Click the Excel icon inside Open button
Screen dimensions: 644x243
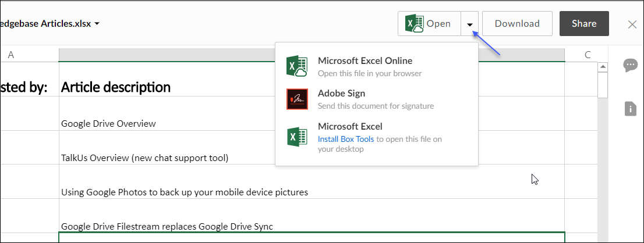(414, 24)
